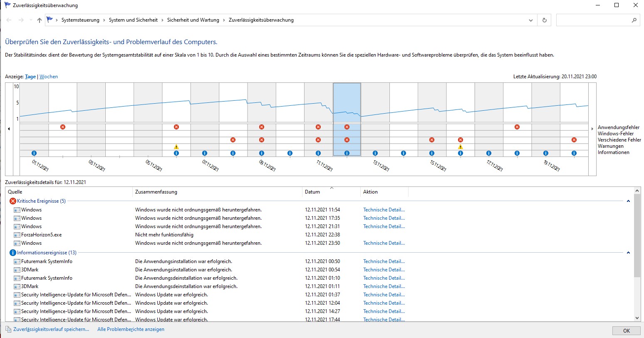The width and height of the screenshot is (644, 338).
Task: Open Alle Problemberichte anzeigen link
Action: tap(131, 329)
